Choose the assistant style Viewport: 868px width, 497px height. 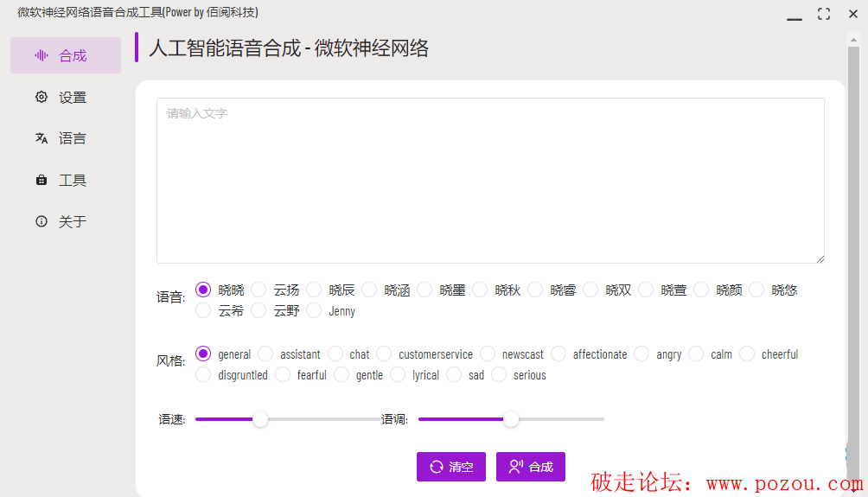[265, 354]
